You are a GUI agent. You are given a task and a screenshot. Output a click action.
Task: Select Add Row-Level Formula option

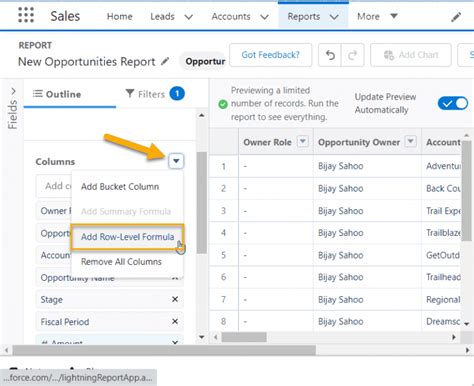(127, 237)
